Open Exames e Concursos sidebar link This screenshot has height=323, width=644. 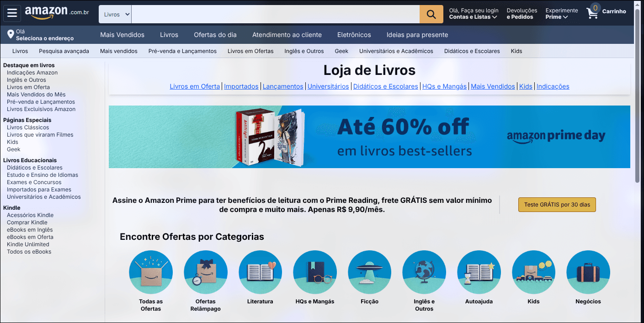point(34,182)
